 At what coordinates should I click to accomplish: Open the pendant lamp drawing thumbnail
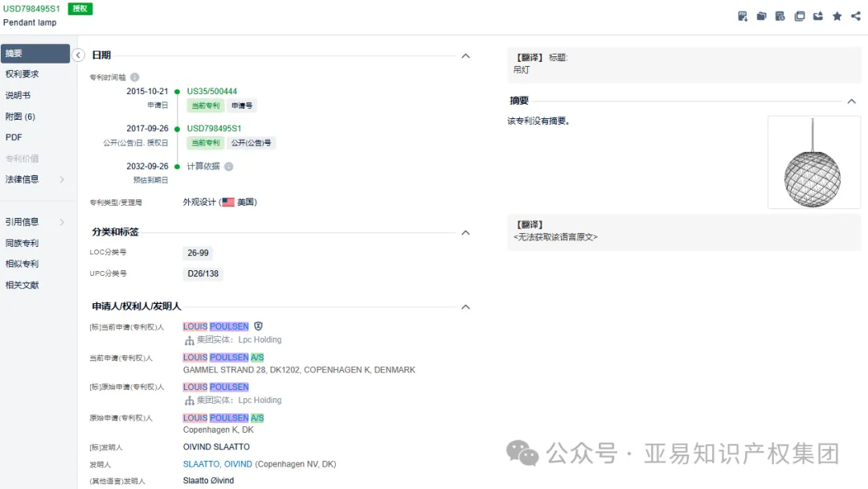[813, 162]
